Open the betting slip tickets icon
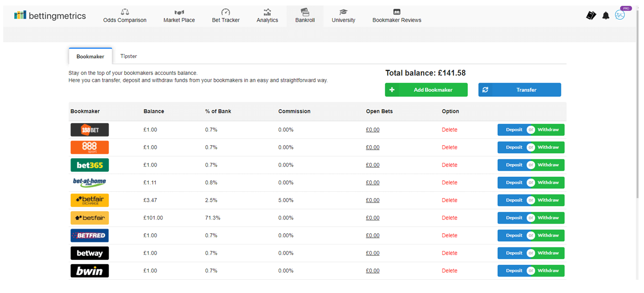 [x=591, y=16]
